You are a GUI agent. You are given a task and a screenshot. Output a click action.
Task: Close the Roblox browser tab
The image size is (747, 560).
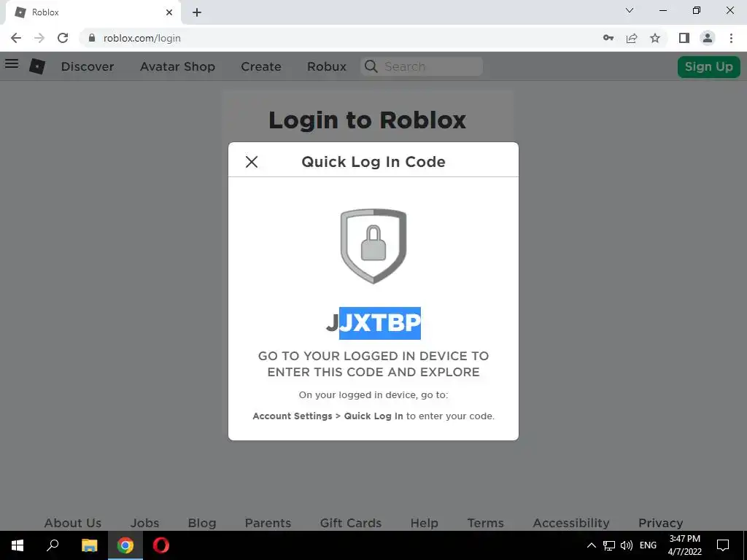[169, 12]
